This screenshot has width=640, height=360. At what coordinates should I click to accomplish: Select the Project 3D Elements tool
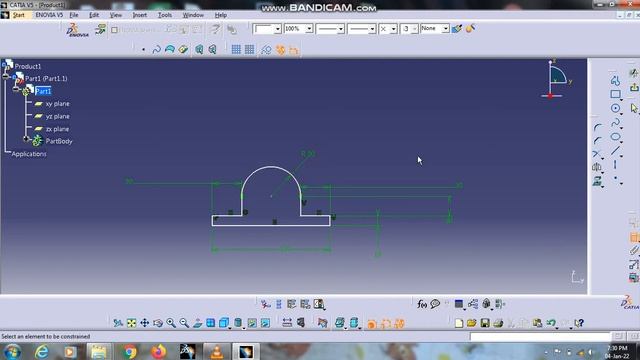coord(597,181)
